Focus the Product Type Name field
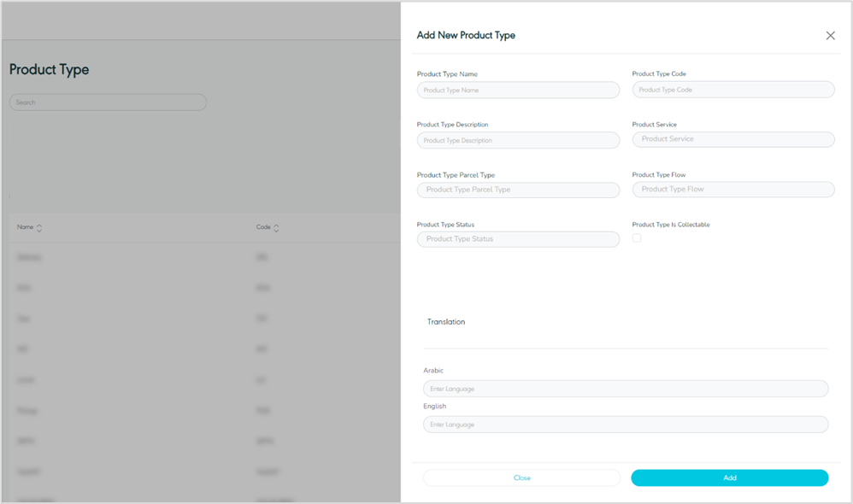Image resolution: width=853 pixels, height=504 pixels. pos(518,90)
